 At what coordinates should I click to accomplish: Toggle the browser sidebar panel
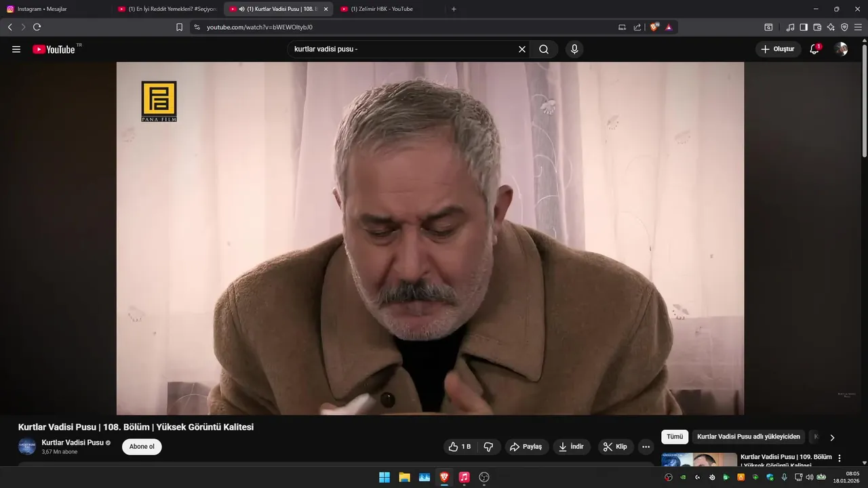tap(804, 27)
